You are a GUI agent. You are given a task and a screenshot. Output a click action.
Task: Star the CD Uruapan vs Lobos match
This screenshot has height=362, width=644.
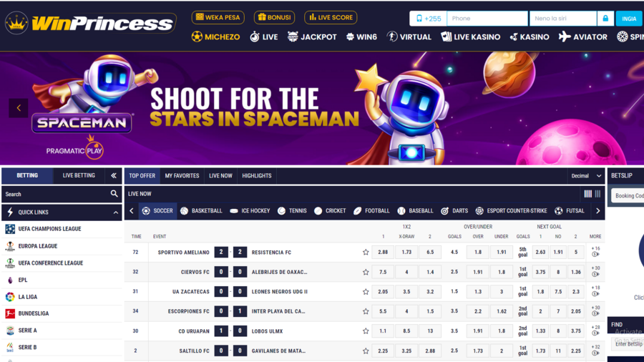tap(366, 331)
